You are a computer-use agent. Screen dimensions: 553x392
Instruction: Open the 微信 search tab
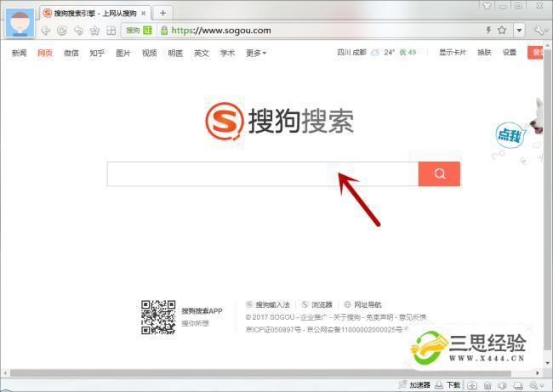click(71, 53)
